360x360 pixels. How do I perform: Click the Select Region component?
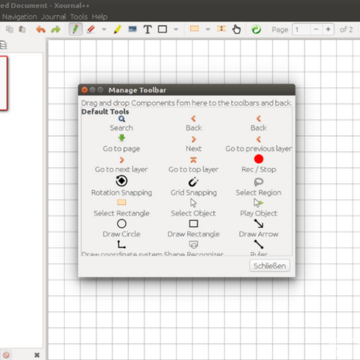click(x=259, y=187)
